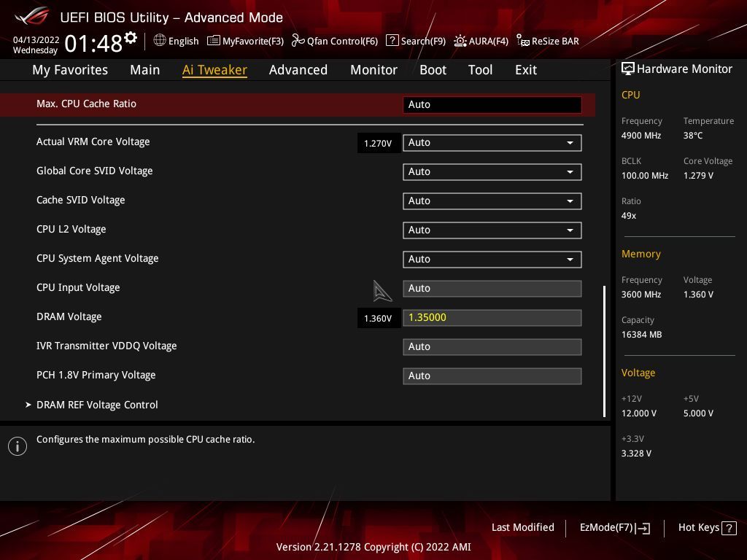Click +5V 5.000 V value

(698, 413)
